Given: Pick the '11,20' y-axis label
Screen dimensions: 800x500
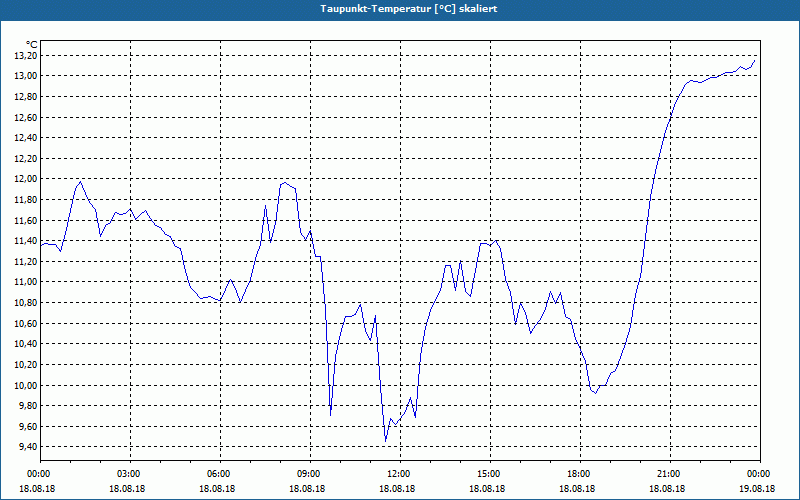Looking at the screenshot, I should [26, 262].
